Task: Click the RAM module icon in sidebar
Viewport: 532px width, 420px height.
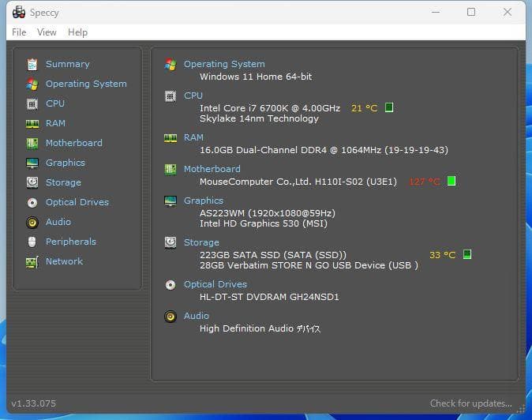Action: [32, 123]
